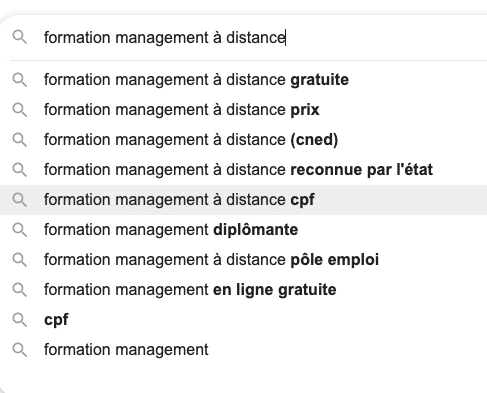The image size is (487, 393).
Task: Select plain 'formation management' suggestion
Action: click(243, 350)
